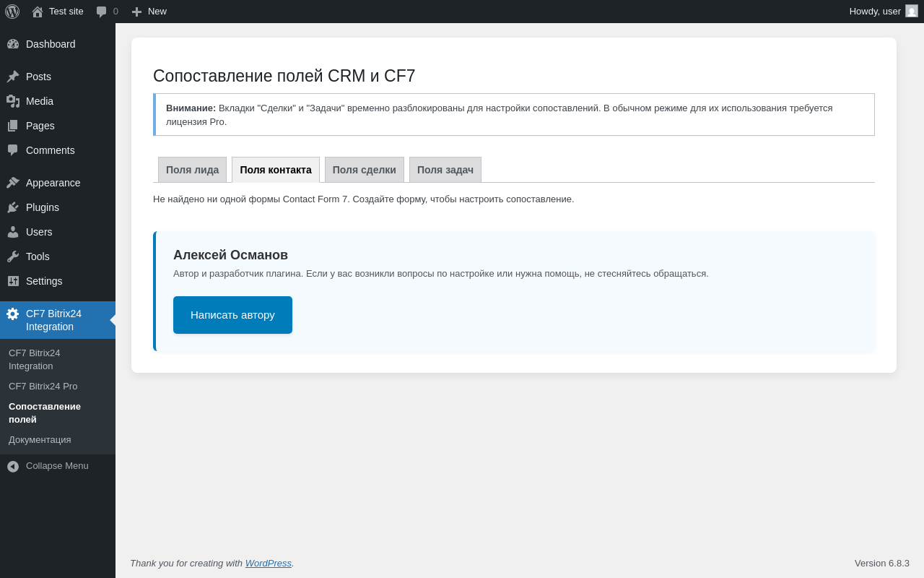Click the plus icon for New content
This screenshot has width=924, height=578.
(x=136, y=12)
